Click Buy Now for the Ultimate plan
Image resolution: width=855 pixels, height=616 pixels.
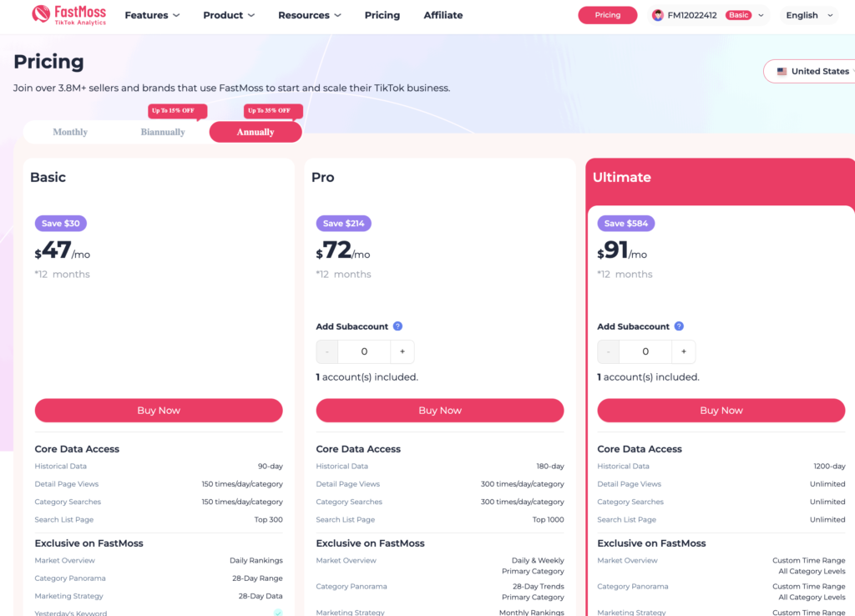pos(721,411)
